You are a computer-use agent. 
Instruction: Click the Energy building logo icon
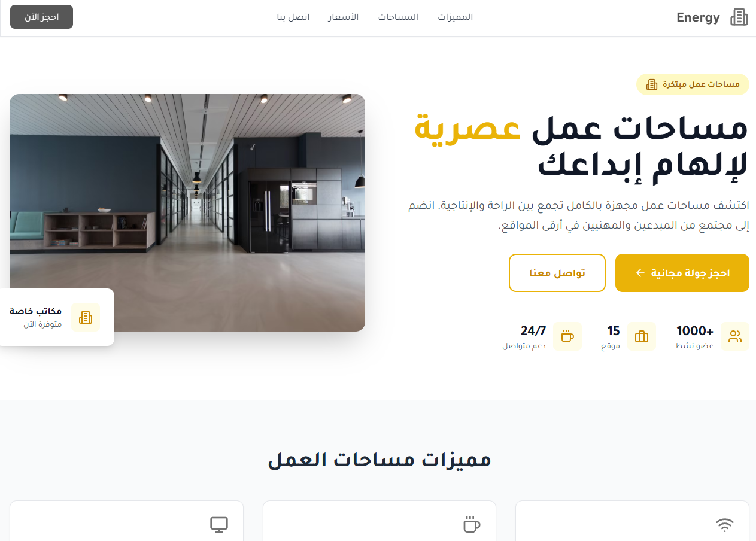[739, 17]
